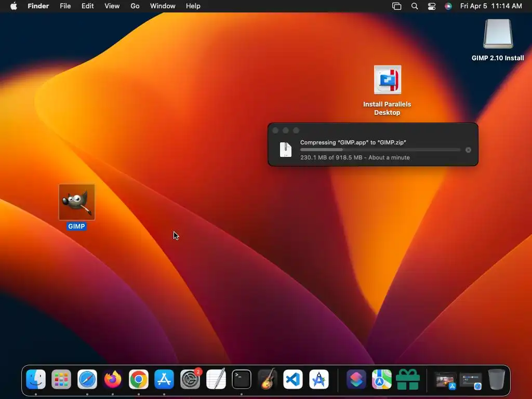The height and width of the screenshot is (399, 532).
Task: Open the Trash in the Dock
Action: click(x=496, y=379)
